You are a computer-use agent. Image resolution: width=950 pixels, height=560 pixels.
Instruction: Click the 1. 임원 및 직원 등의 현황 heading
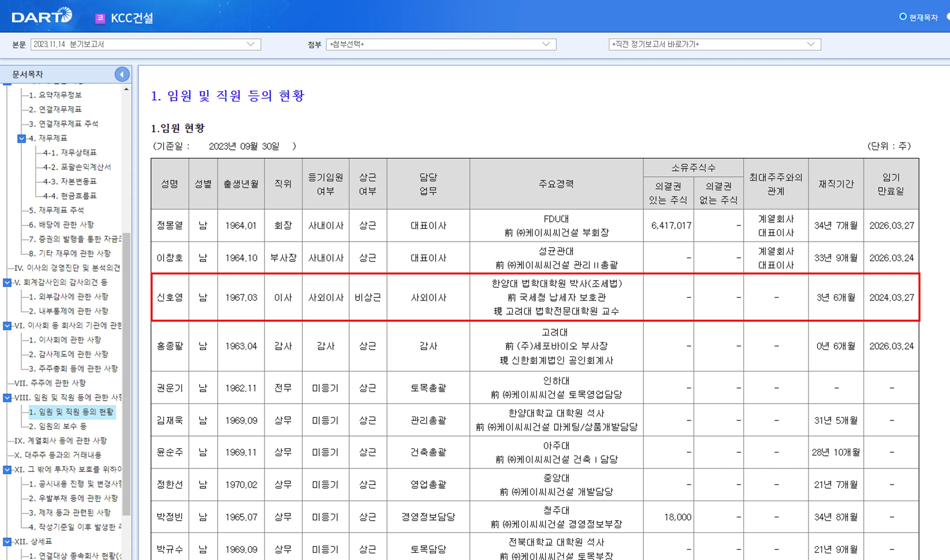pos(228,95)
